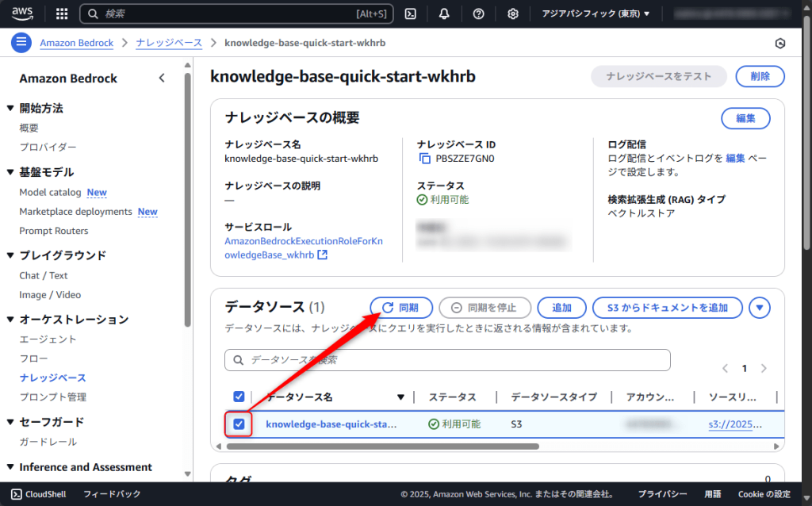This screenshot has height=506, width=812.
Task: Open Prompt Routers in sidebar
Action: pos(54,231)
